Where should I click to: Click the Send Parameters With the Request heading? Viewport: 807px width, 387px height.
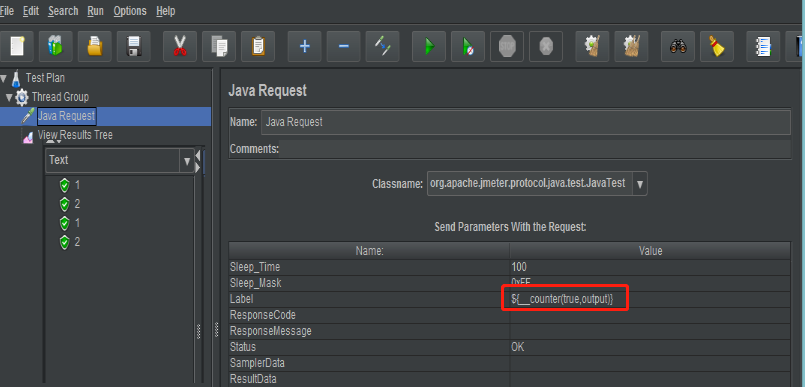coord(511,226)
